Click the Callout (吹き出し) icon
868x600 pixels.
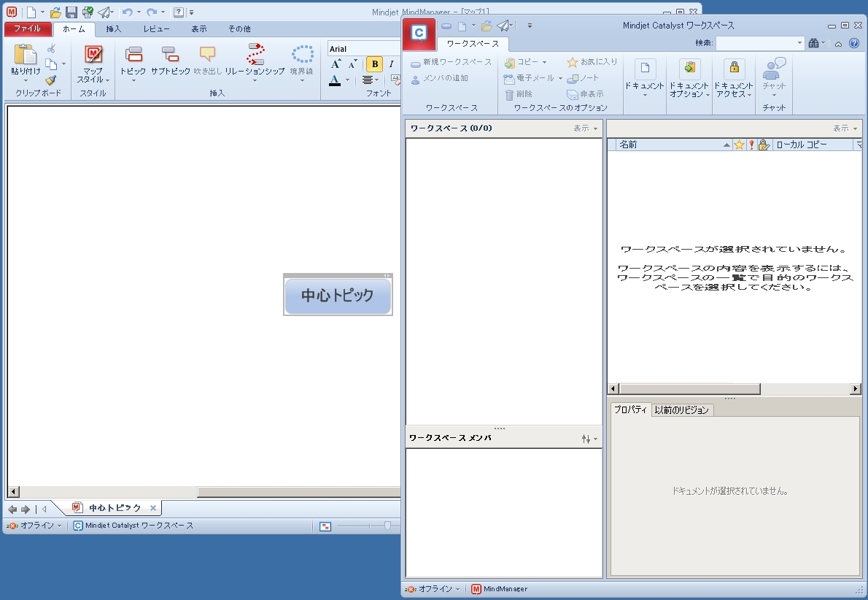tap(207, 54)
